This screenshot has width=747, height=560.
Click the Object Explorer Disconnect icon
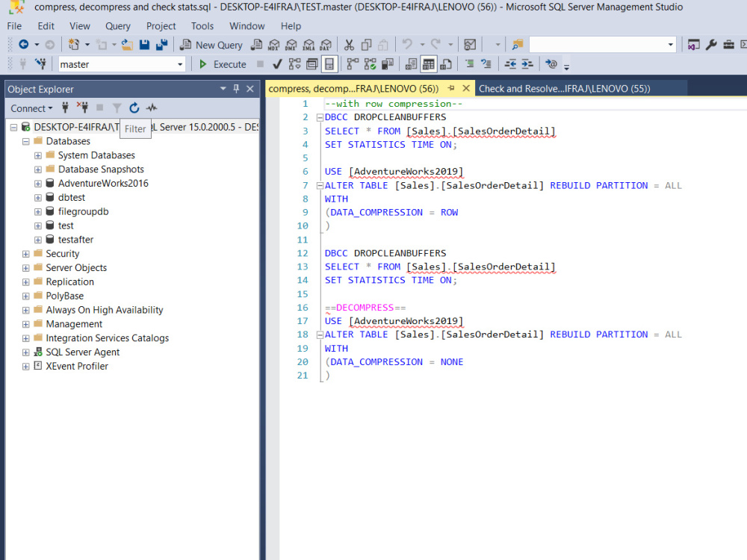82,108
